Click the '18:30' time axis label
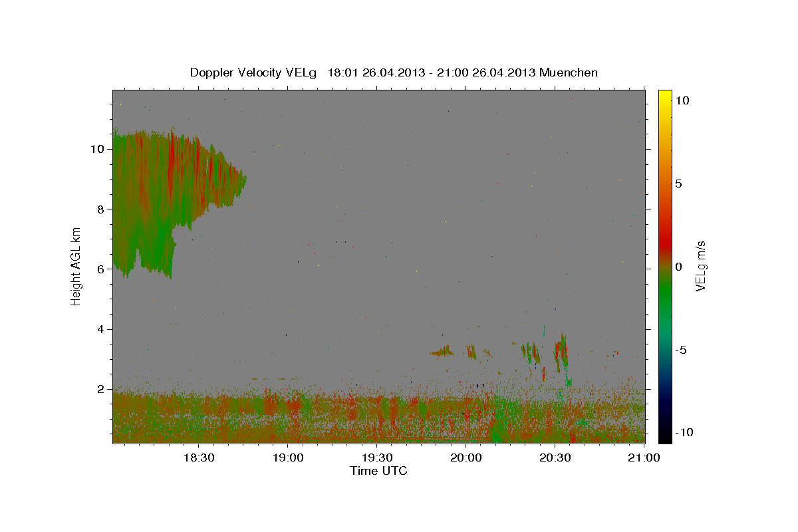 (x=199, y=458)
